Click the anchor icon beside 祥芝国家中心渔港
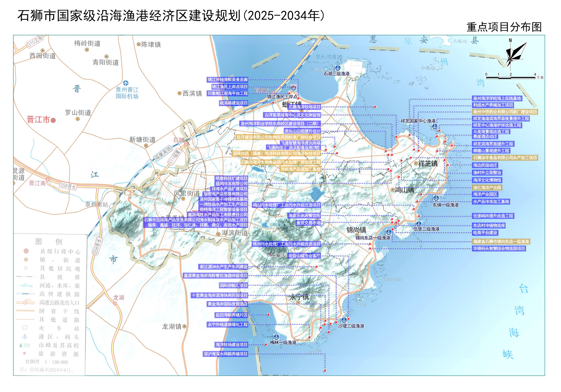 click(434, 126)
